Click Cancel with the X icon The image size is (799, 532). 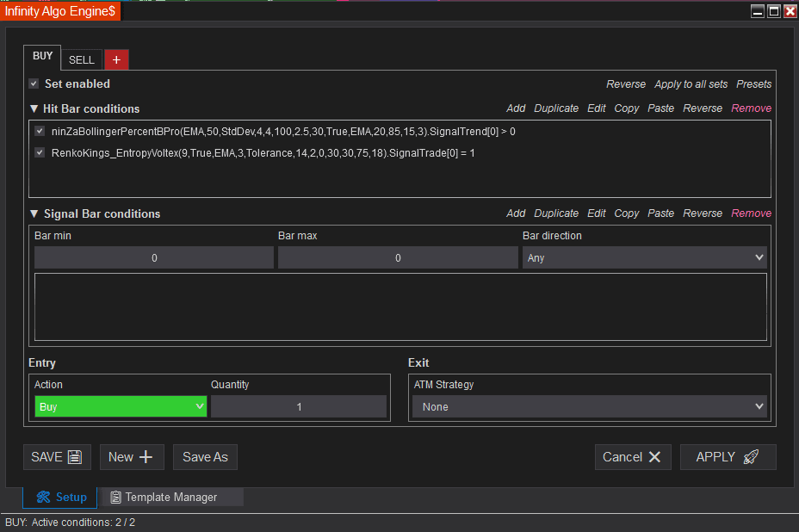click(633, 457)
